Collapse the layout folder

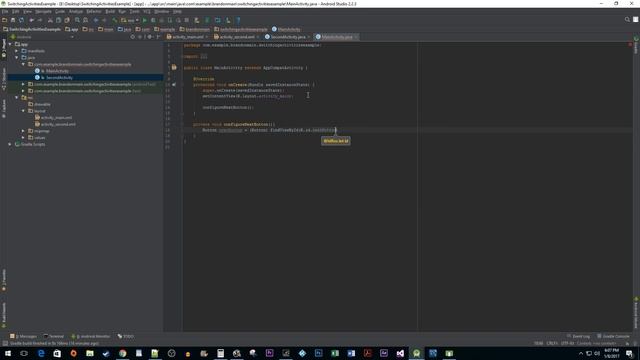tap(23, 111)
